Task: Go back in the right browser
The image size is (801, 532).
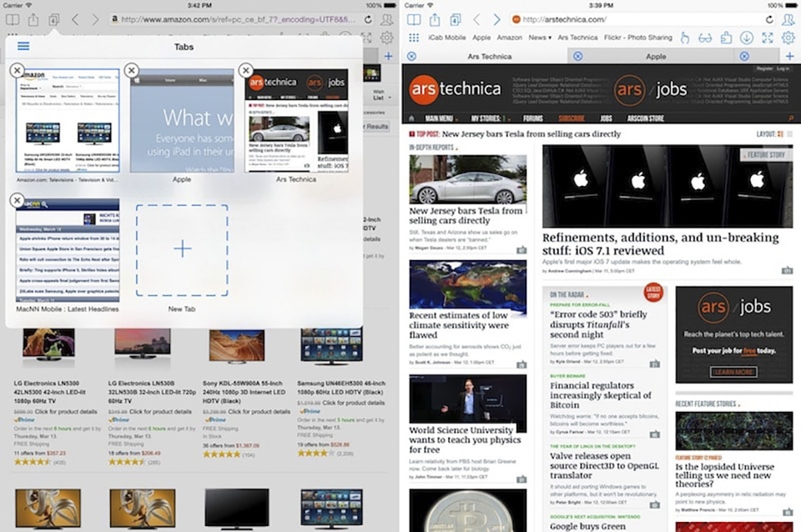Action: [476, 20]
